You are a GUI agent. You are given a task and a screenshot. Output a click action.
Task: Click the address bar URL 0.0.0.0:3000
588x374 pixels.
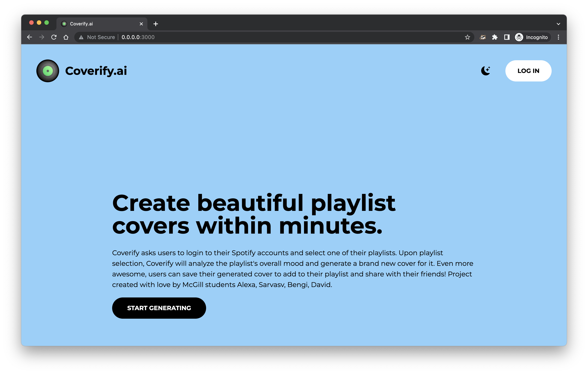[138, 37]
